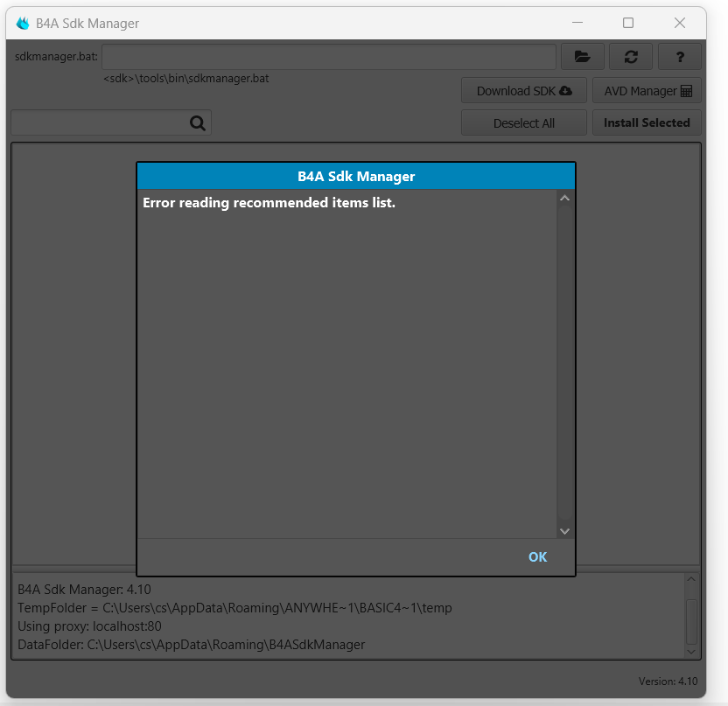Click the B4A flame app icon in title bar
The height and width of the screenshot is (706, 728).
point(22,24)
